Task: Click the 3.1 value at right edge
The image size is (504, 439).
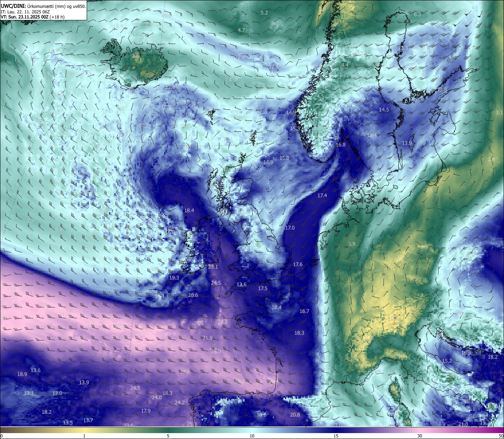Action: coord(499,112)
